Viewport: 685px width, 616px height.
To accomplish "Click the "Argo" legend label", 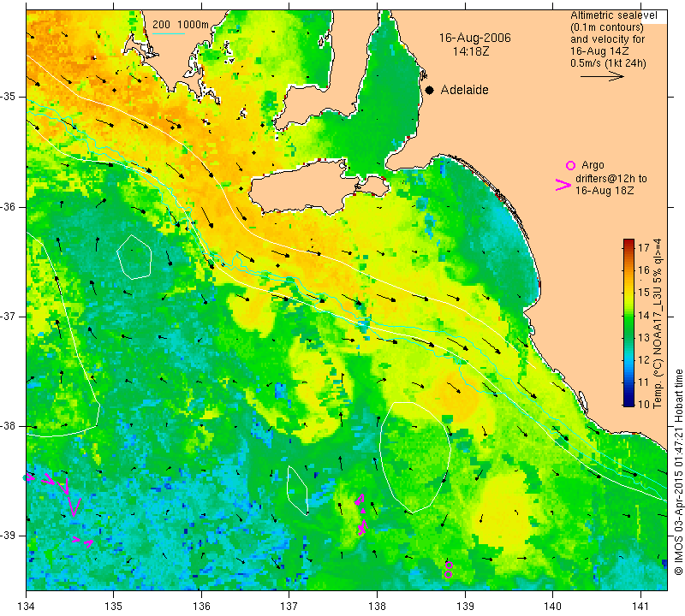I will 593,165.
